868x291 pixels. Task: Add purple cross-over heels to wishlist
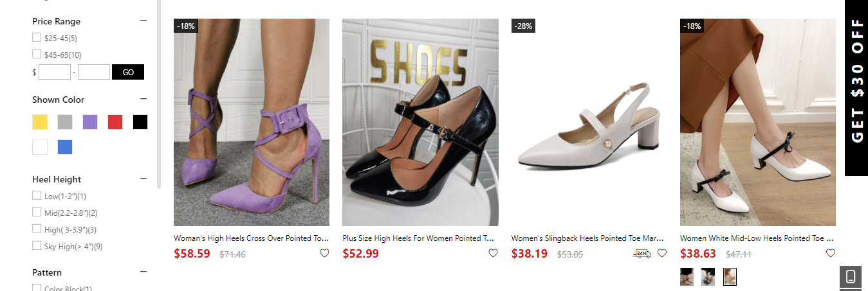click(324, 253)
